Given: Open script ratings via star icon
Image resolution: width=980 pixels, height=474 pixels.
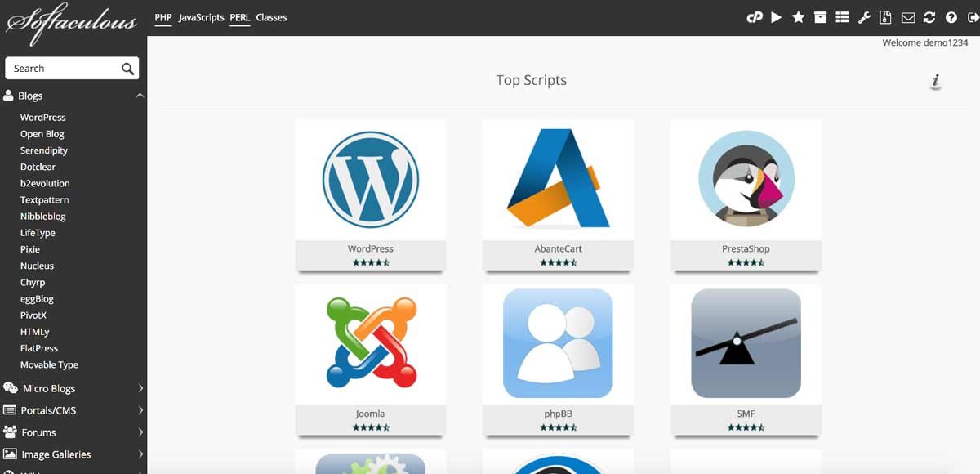Looking at the screenshot, I should coord(799,17).
